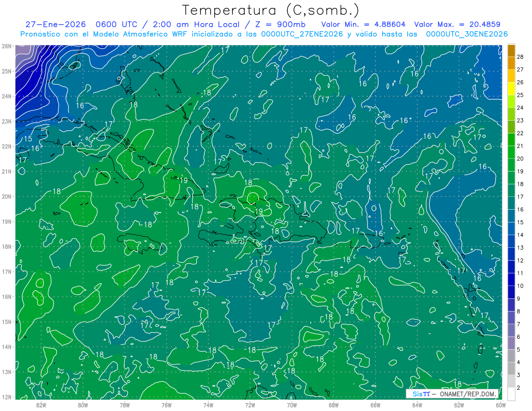532x411 pixels.
Task: Pick the yellow swatch between 25 and 26
Action: (511, 88)
